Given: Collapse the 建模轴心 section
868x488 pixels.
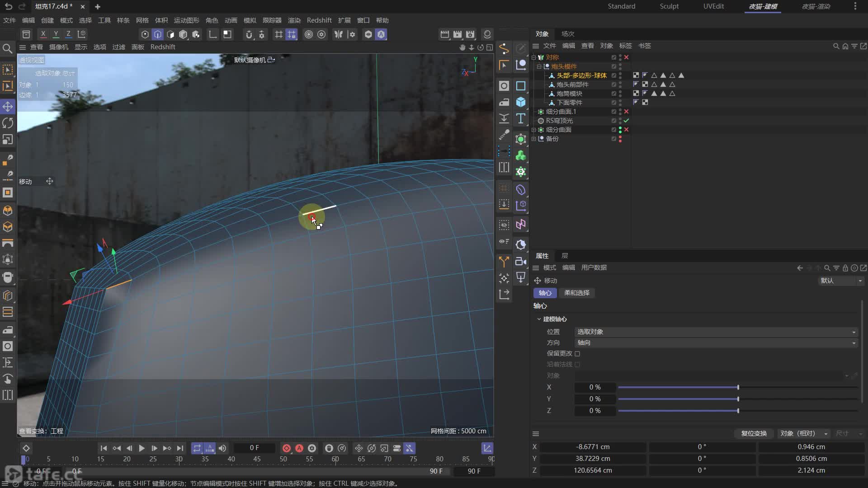Looking at the screenshot, I should 539,319.
